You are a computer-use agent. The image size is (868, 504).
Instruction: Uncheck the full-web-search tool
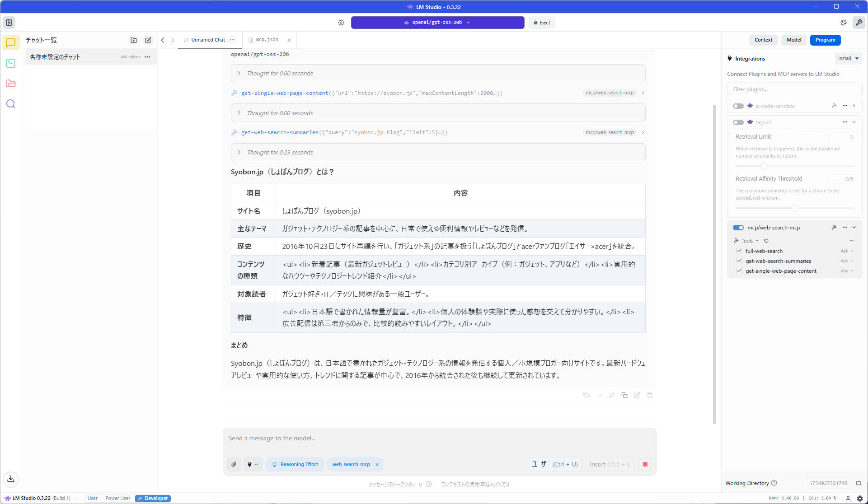pos(739,251)
